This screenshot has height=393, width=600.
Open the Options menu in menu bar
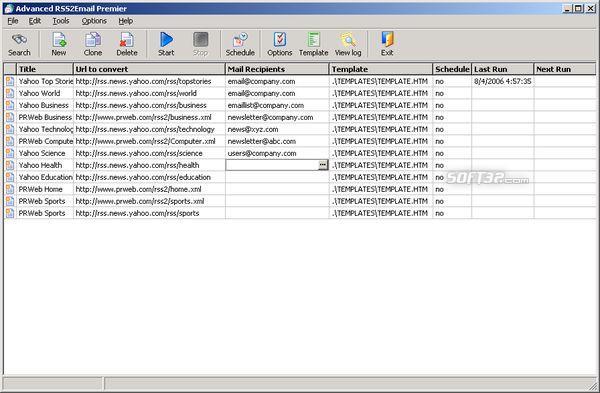click(94, 21)
